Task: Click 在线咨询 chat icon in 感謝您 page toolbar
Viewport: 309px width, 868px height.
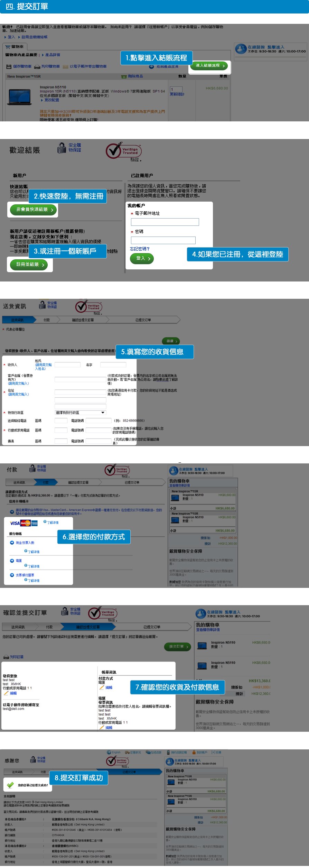Action: pos(148,752)
